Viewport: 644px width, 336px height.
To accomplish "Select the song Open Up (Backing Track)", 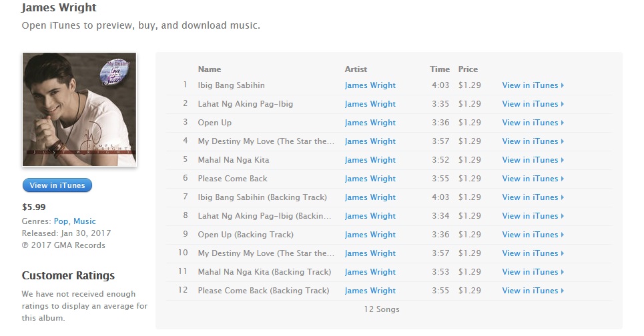I will tap(246, 235).
